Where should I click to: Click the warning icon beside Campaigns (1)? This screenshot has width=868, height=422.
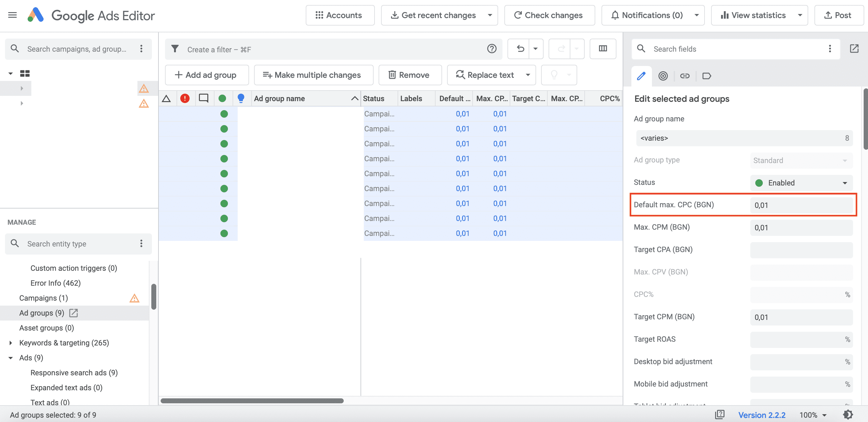[x=134, y=298]
